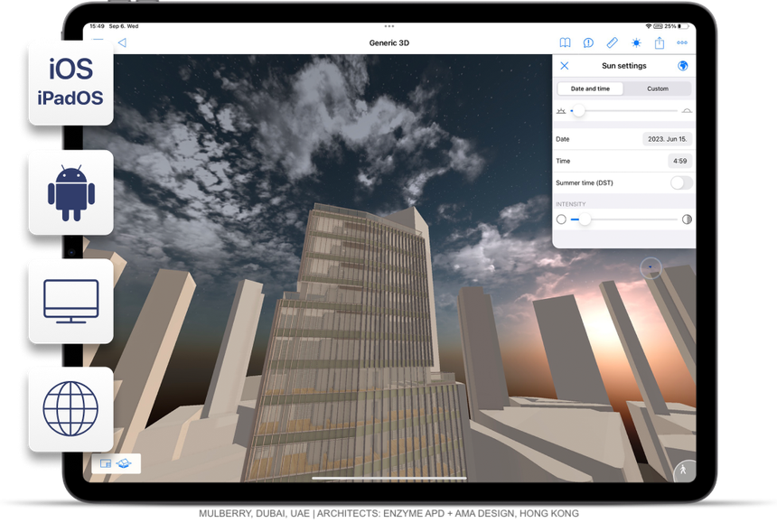Close the Sun settings panel
777x532 pixels.
[565, 66]
